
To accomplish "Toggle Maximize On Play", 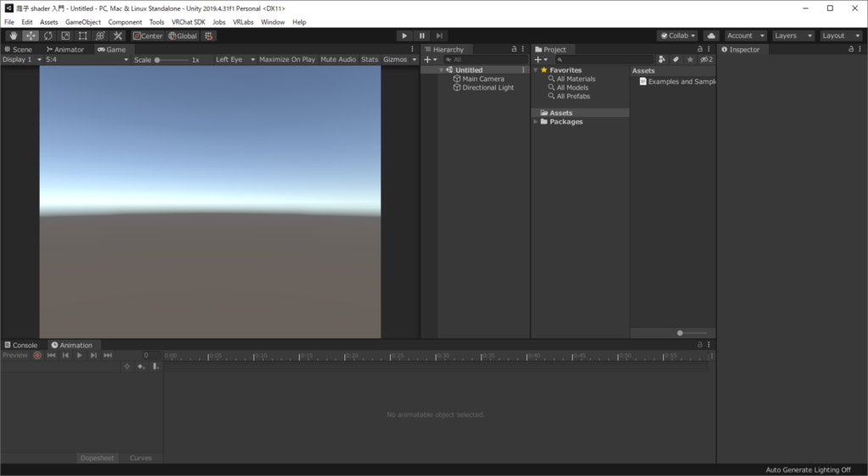I will pyautogui.click(x=287, y=60).
